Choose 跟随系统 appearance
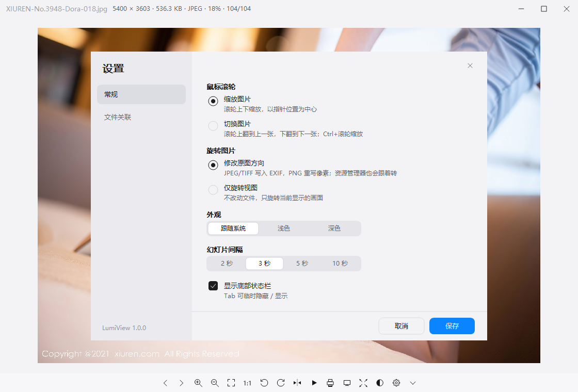 coord(233,228)
